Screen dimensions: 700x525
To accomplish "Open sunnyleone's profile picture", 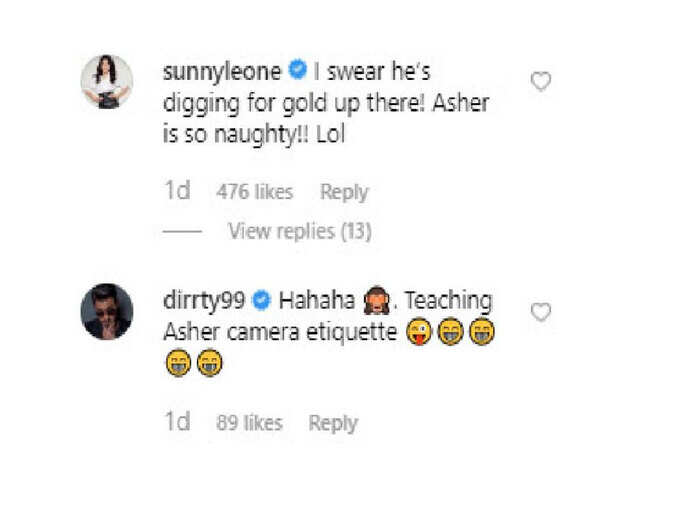I will pos(107,82).
